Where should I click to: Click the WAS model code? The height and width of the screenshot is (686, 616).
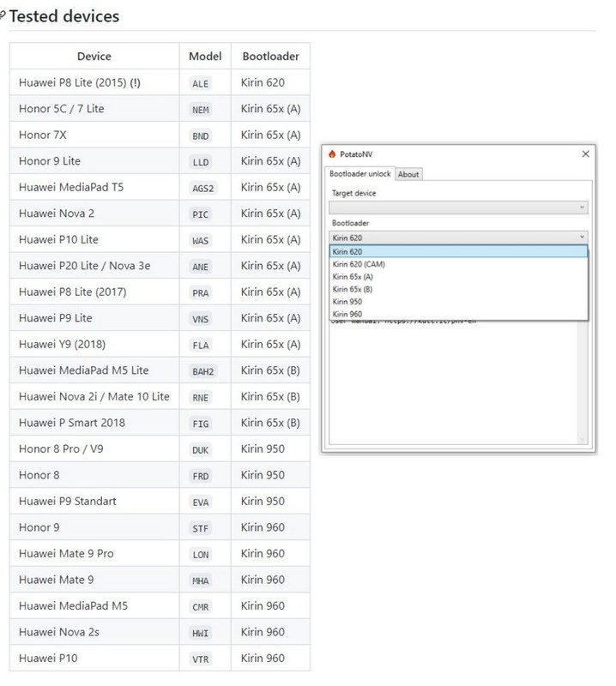[x=201, y=241]
